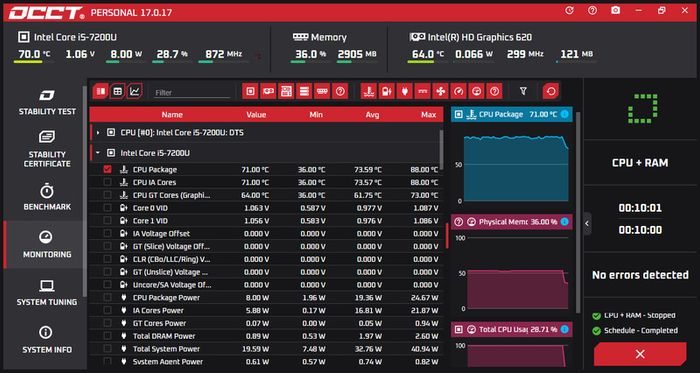Show other sensor types question-mark filter
The height and width of the screenshot is (373, 700).
[x=494, y=91]
